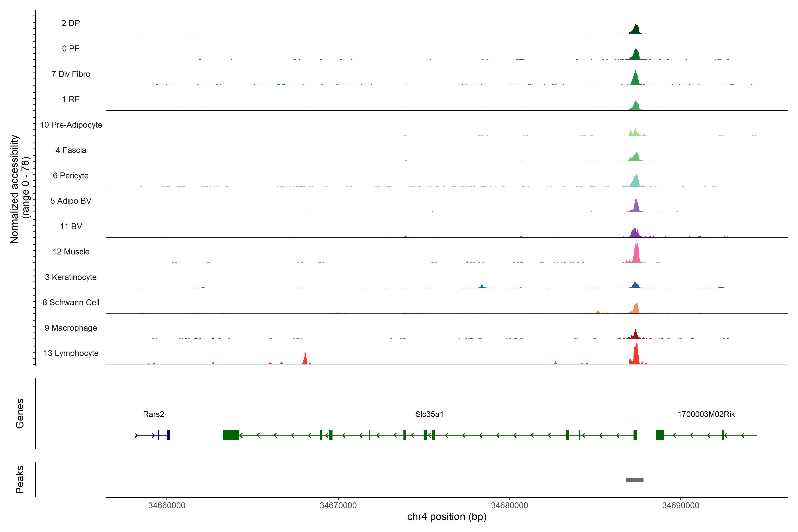Viewport: 798px width, 532px height.
Task: Click the 1700003M02Rik gene label
Action: coord(706,414)
